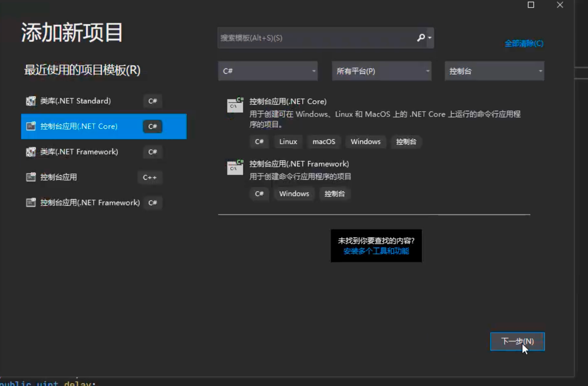The height and width of the screenshot is (386, 588).
Task: Open the 所有平台(P) platform dropdown
Action: (382, 71)
